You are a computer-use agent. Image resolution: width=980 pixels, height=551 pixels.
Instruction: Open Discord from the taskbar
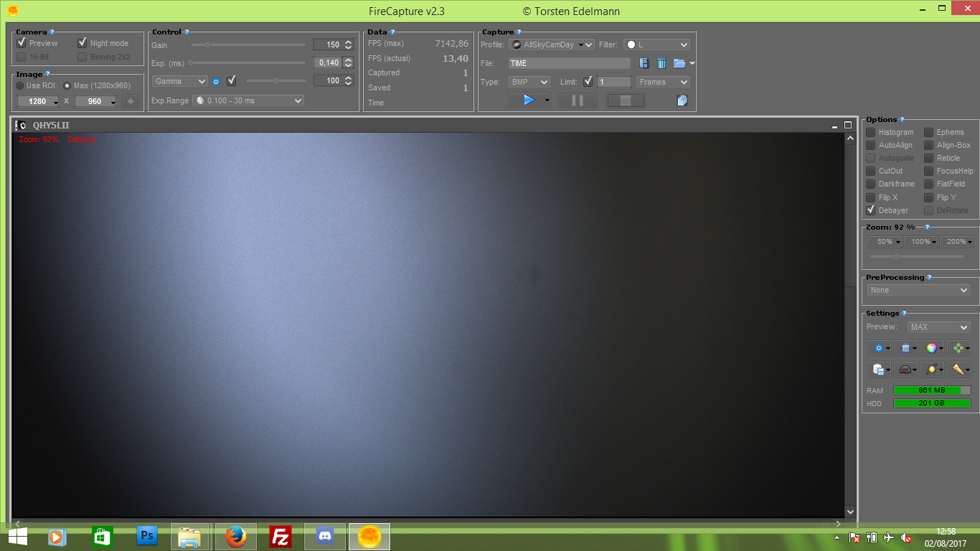coord(325,537)
